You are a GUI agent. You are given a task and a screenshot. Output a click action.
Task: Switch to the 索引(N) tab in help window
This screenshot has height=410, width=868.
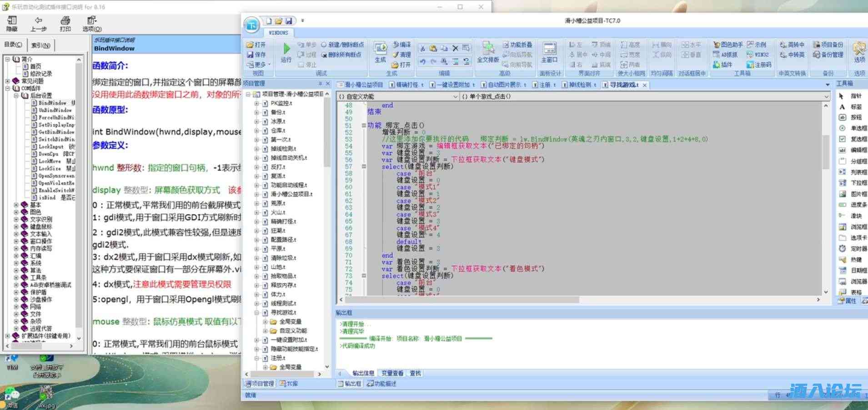(41, 45)
